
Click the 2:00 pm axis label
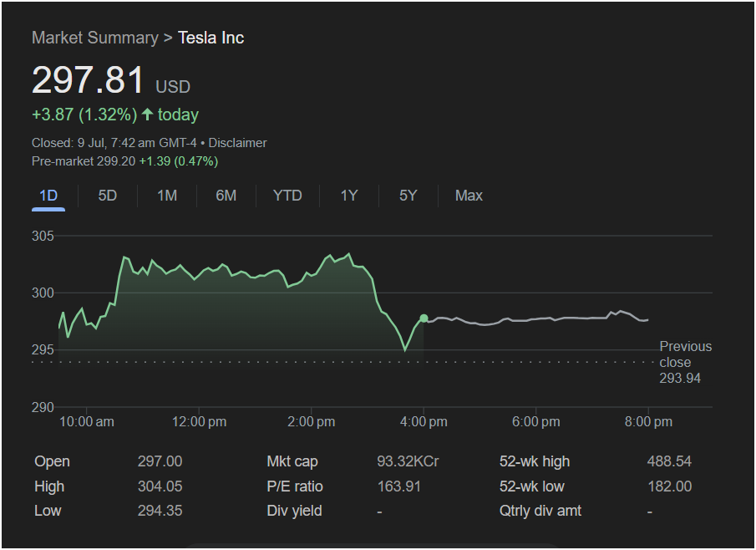[311, 421]
